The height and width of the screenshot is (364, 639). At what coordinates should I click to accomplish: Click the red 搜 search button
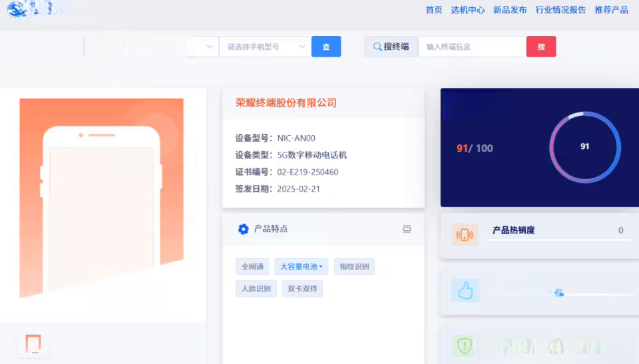540,47
